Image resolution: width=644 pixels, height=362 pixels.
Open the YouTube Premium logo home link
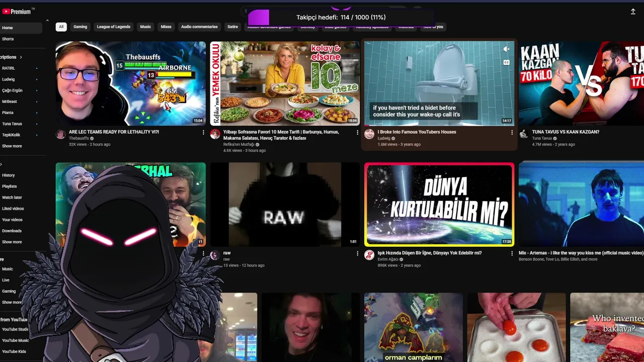pyautogui.click(x=18, y=11)
